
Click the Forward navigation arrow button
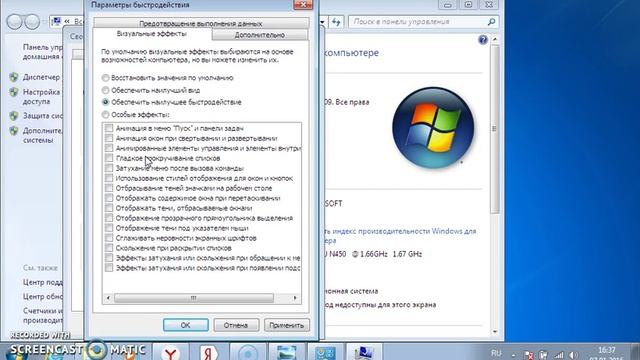pos(32,22)
